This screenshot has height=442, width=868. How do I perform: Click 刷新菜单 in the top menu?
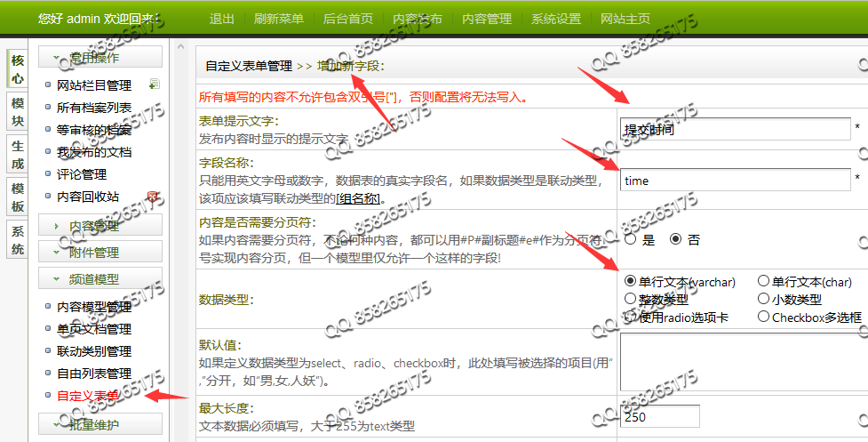point(278,19)
